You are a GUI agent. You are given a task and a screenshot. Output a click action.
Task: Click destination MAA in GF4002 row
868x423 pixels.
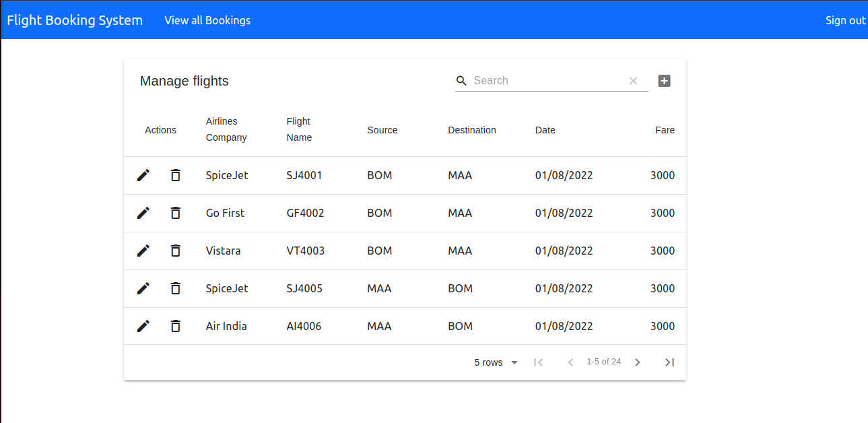(x=460, y=213)
